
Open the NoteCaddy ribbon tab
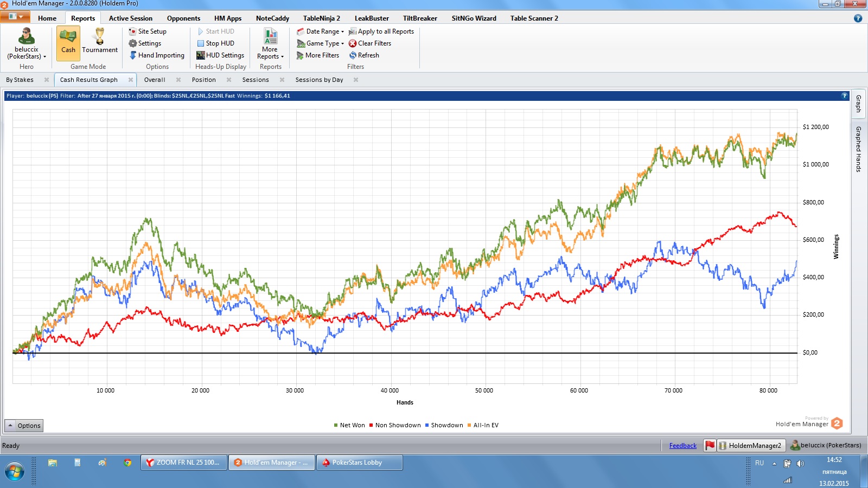click(x=272, y=18)
